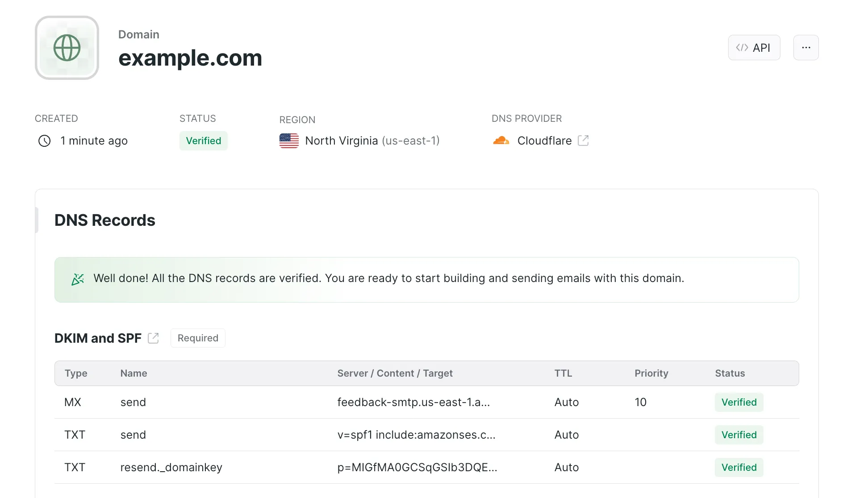Click the example.com domain name header
The image size is (868, 498).
pyautogui.click(x=190, y=57)
